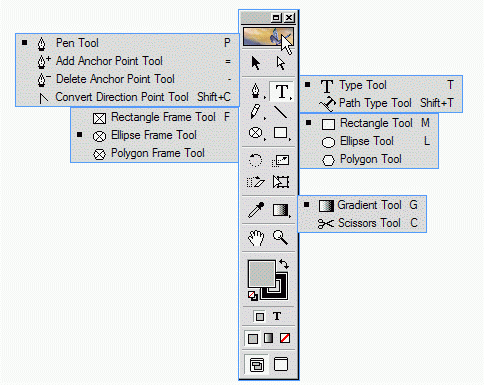Expand the Ellipse Frame tool flyout in toolbox

[x=256, y=133]
